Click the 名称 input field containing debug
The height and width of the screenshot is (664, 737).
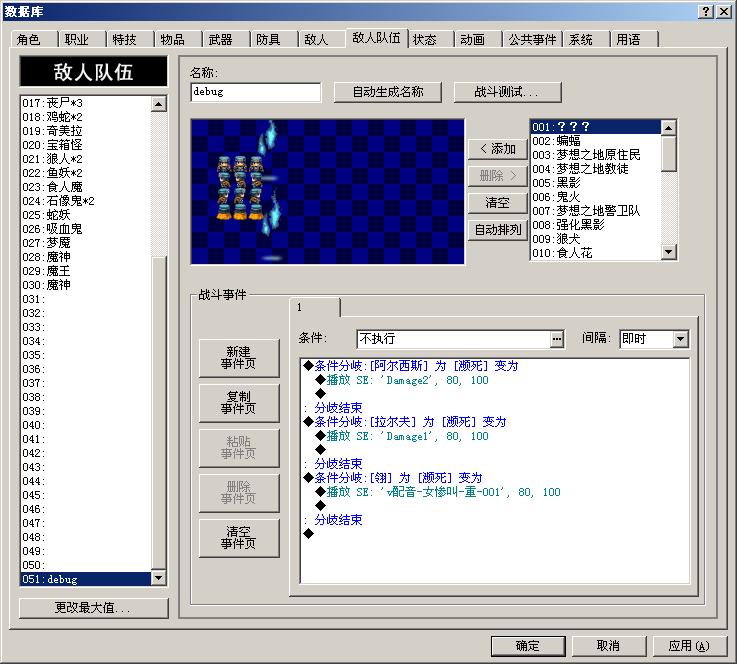[x=256, y=92]
